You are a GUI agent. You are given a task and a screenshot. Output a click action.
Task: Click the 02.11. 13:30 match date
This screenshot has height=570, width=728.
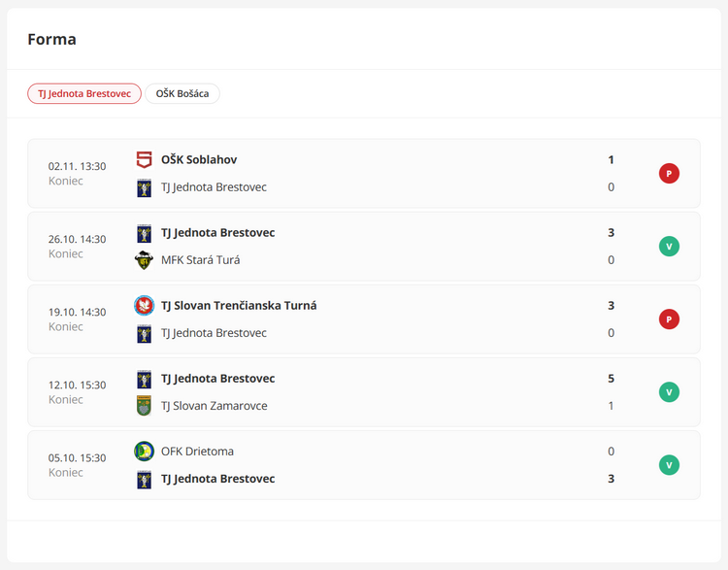[x=77, y=166]
